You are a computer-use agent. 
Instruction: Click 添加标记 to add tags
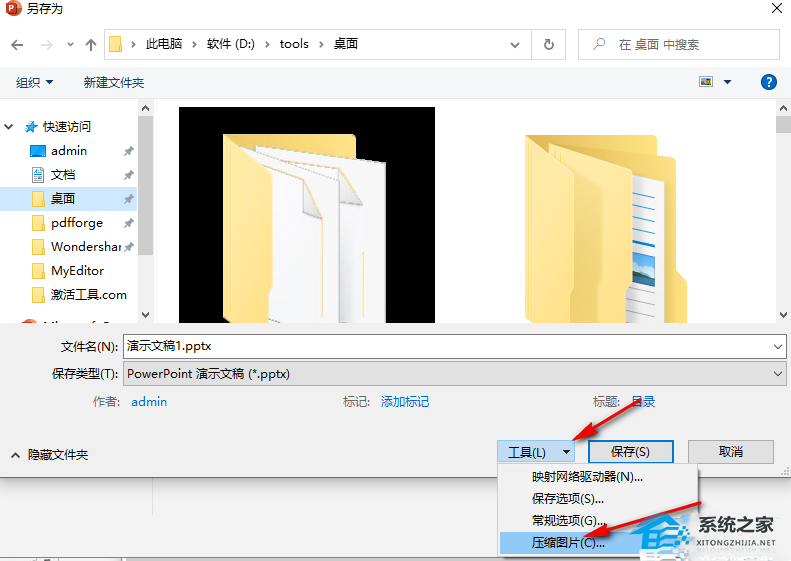405,402
